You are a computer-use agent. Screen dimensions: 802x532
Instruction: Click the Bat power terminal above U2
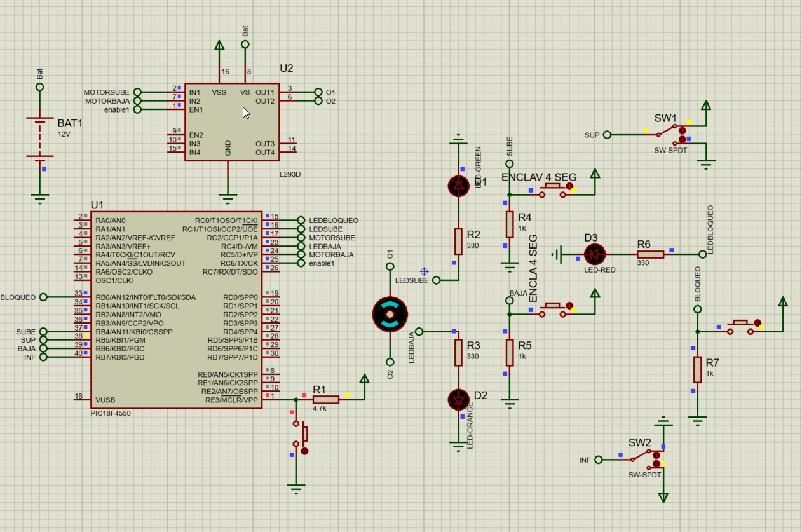pyautogui.click(x=244, y=44)
